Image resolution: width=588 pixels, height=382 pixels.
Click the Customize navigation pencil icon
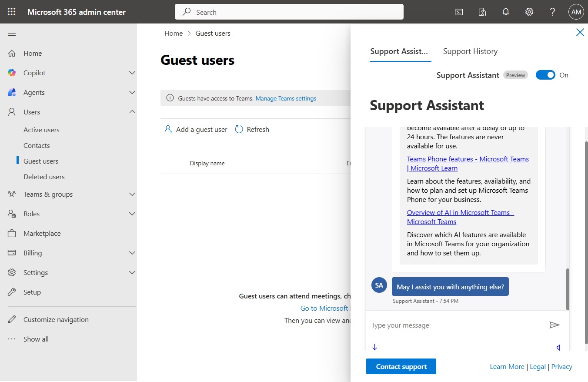pos(12,319)
